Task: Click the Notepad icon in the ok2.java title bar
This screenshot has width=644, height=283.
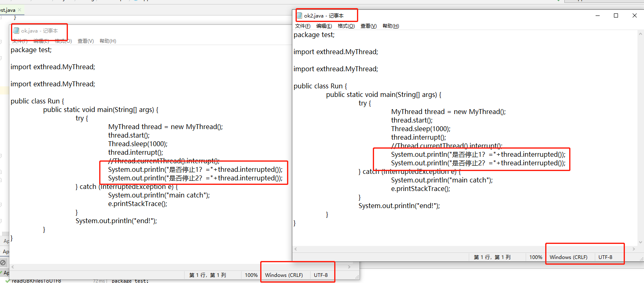Action: click(x=300, y=15)
